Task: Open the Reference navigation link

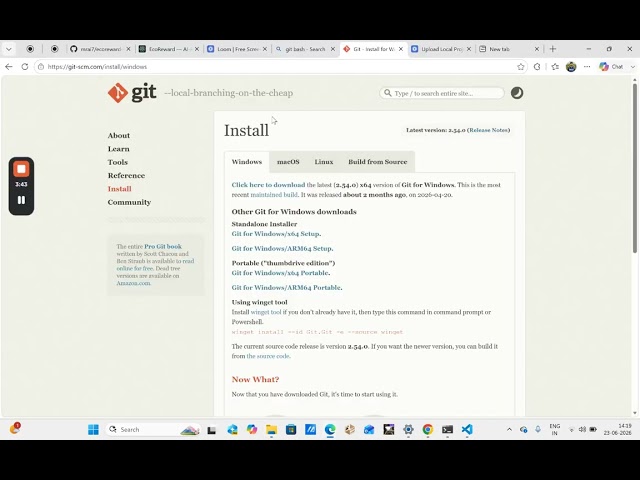Action: coord(126,176)
